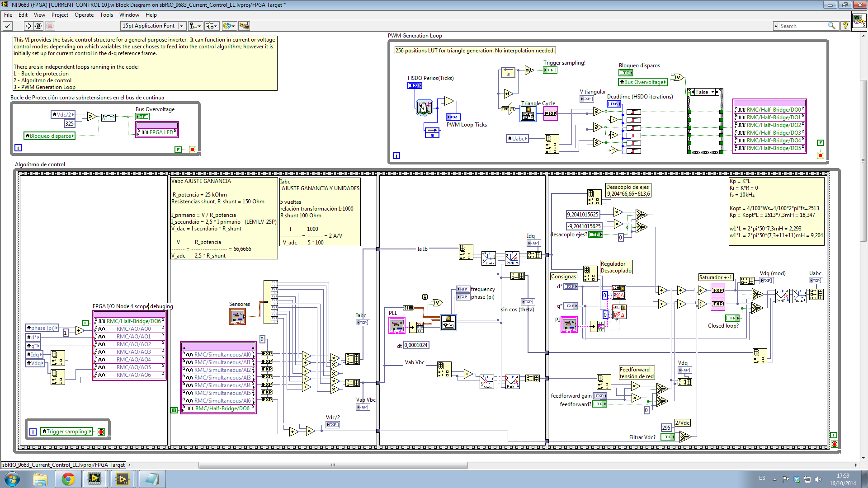Click the 'desacoplo ejes?' boolean control terminal

point(595,235)
